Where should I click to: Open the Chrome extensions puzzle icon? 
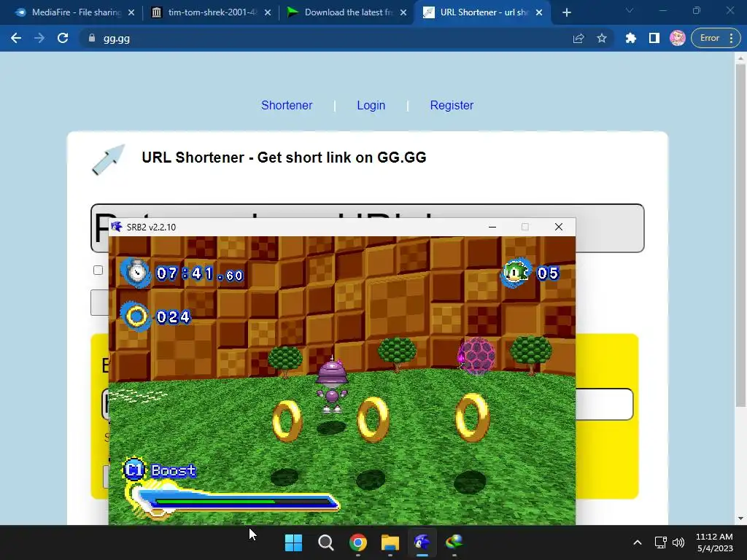[x=631, y=38]
